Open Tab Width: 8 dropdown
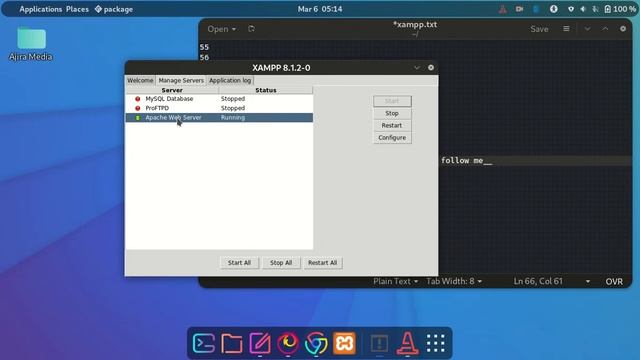This screenshot has height=360, width=640. 454,281
